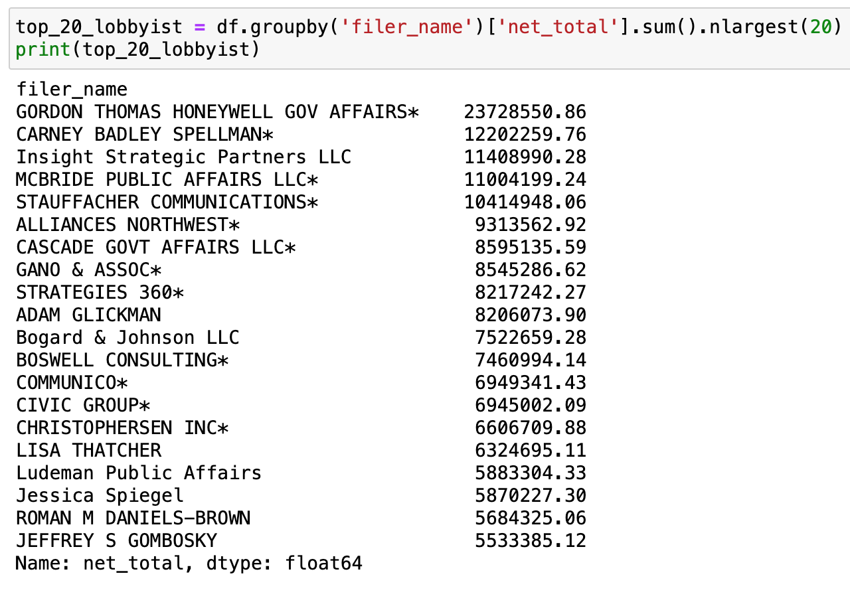Click ADAM GLICKMAN in the output list
Image resolution: width=850 pixels, height=616 pixels.
(88, 315)
